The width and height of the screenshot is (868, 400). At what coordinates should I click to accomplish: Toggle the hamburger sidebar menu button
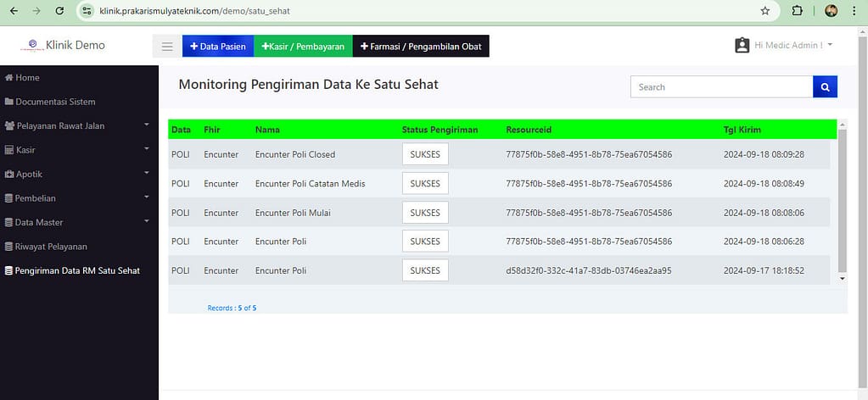tap(167, 47)
